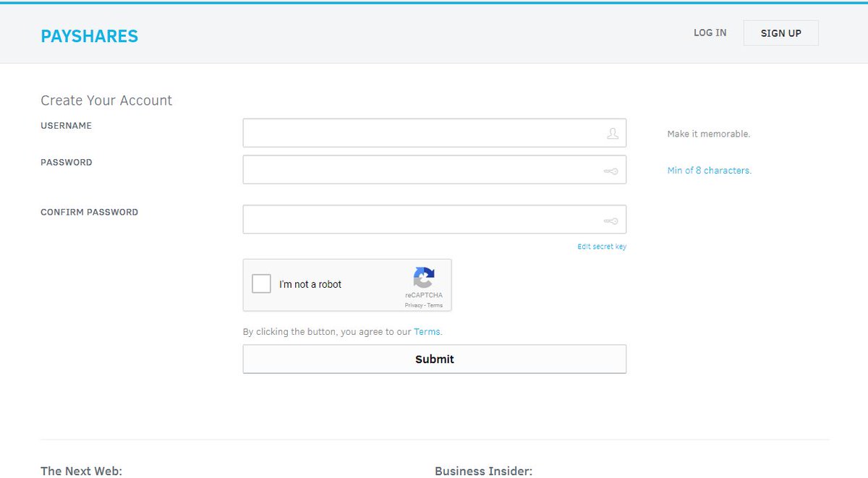Click the Business Insider heading
This screenshot has width=868, height=478.
(483, 471)
